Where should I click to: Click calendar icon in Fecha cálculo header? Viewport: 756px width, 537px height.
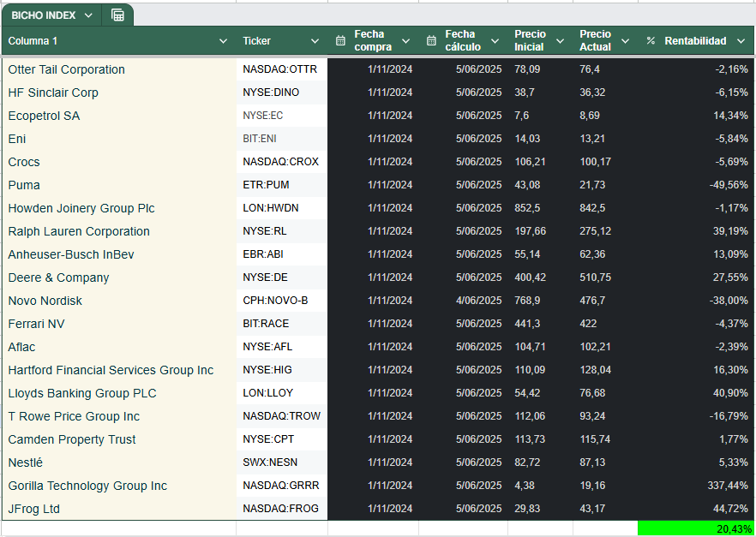tap(431, 41)
